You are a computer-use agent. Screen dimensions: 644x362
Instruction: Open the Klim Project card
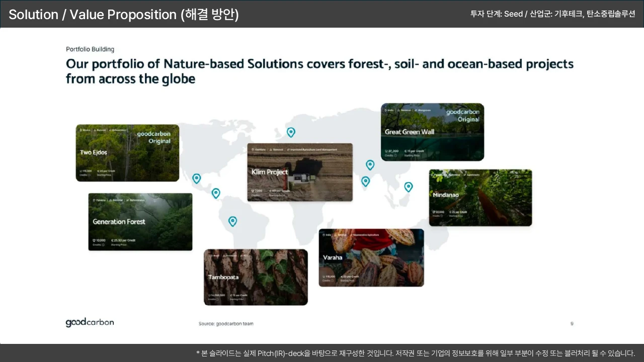point(300,172)
